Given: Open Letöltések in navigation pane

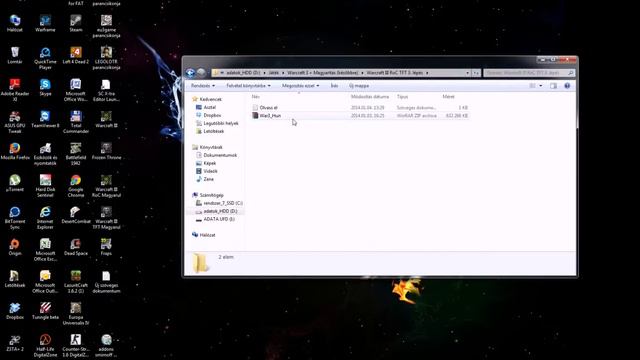Looking at the screenshot, I should (213, 131).
